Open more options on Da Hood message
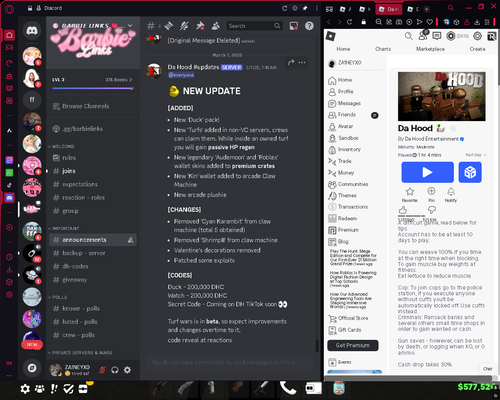This screenshot has width=500, height=400. tap(302, 62)
